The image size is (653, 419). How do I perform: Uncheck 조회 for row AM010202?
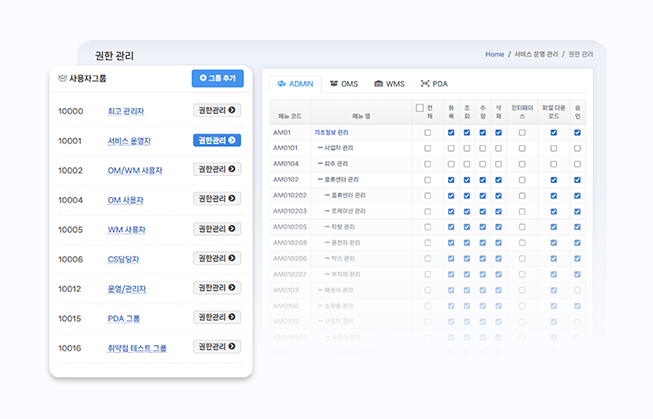(x=467, y=196)
